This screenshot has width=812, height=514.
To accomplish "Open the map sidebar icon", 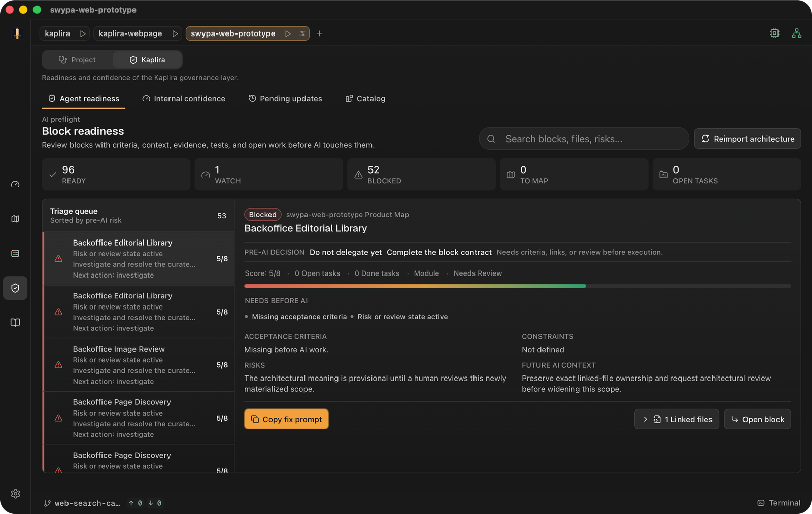I will pos(15,219).
